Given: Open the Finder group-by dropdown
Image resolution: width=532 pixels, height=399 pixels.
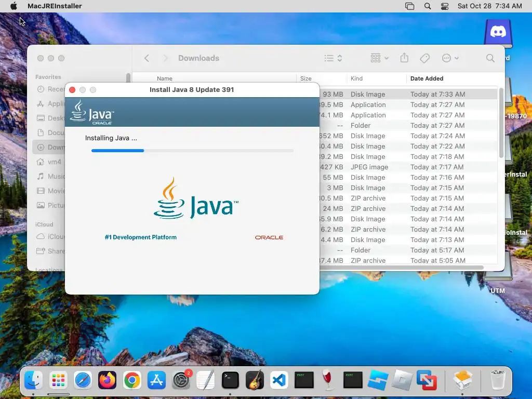Looking at the screenshot, I should [379, 58].
